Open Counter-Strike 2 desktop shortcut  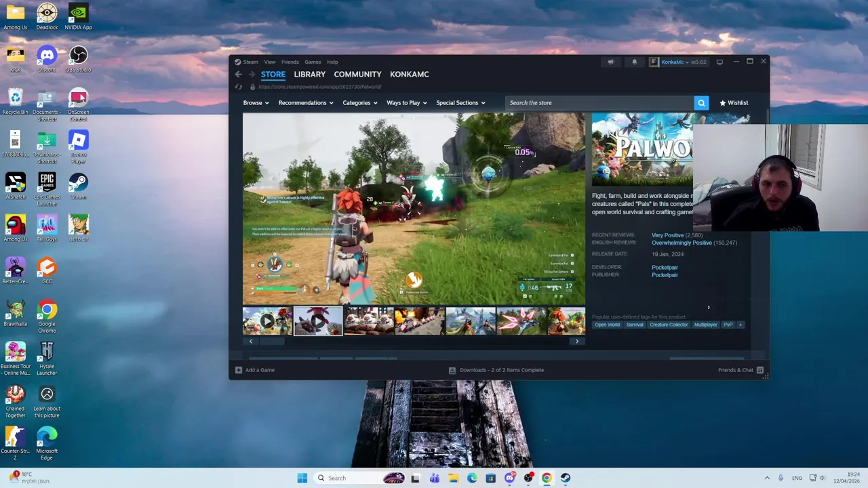pyautogui.click(x=15, y=443)
